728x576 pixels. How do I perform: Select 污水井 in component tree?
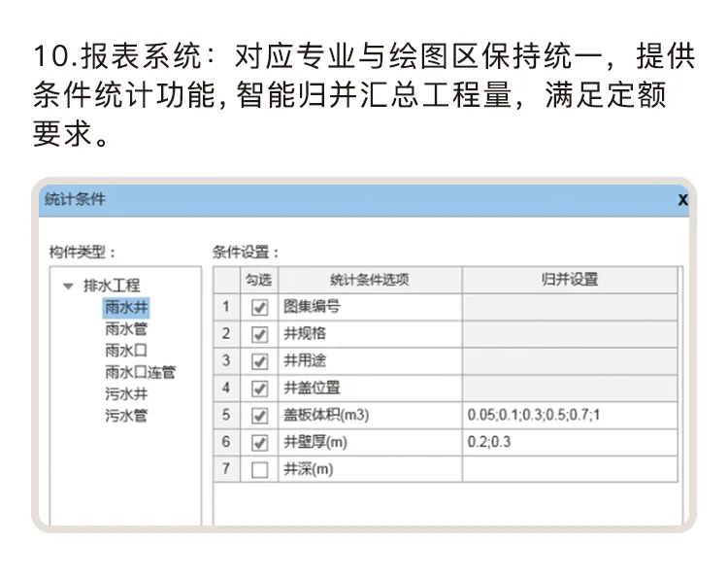126,394
